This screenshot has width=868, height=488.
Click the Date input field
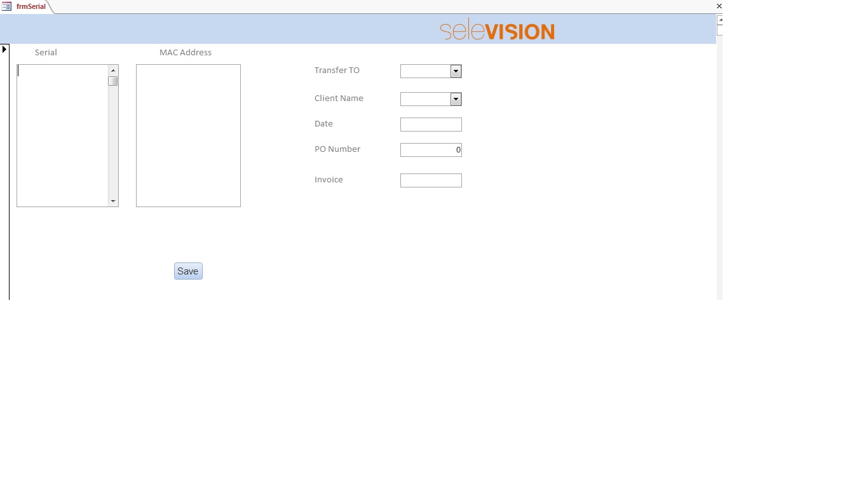(x=431, y=125)
